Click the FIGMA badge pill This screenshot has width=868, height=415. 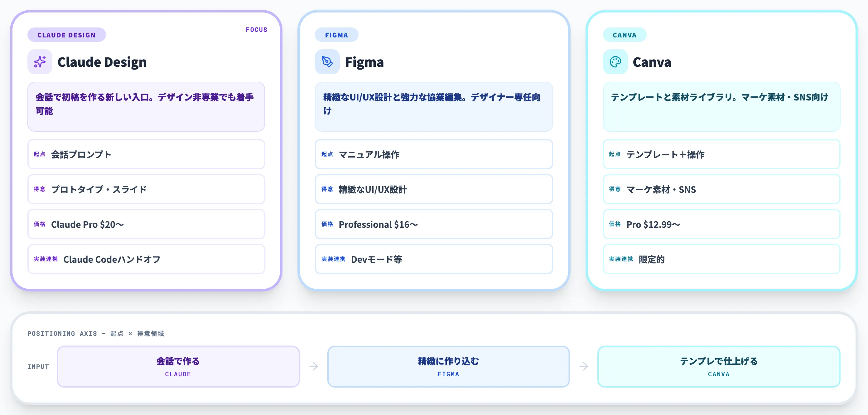pyautogui.click(x=337, y=35)
